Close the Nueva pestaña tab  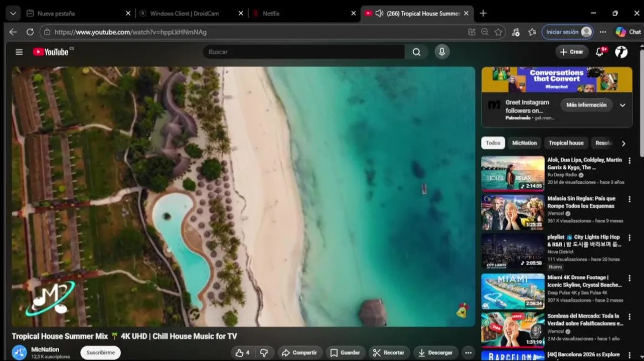[128, 14]
